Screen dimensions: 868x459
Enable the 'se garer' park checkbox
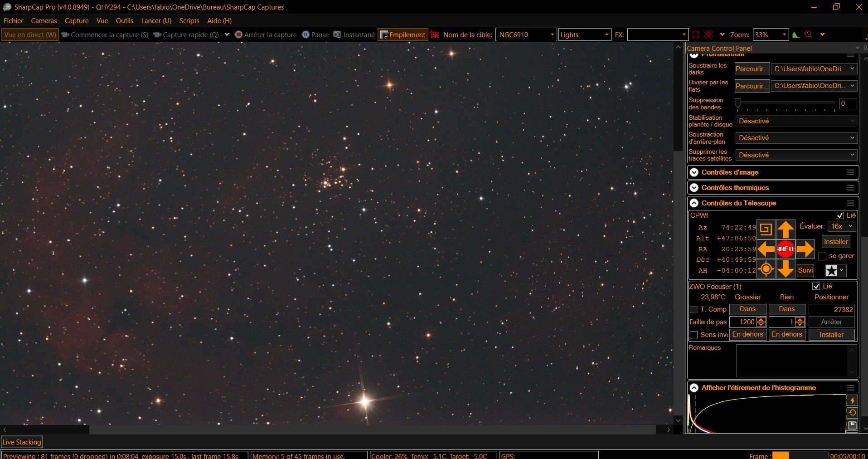[x=822, y=256]
